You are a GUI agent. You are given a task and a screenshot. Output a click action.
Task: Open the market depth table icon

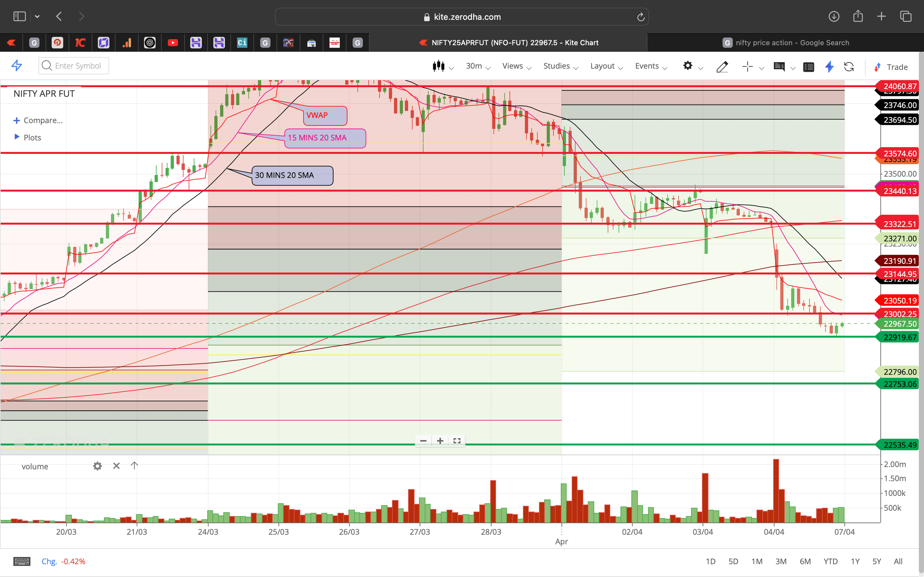(x=809, y=67)
